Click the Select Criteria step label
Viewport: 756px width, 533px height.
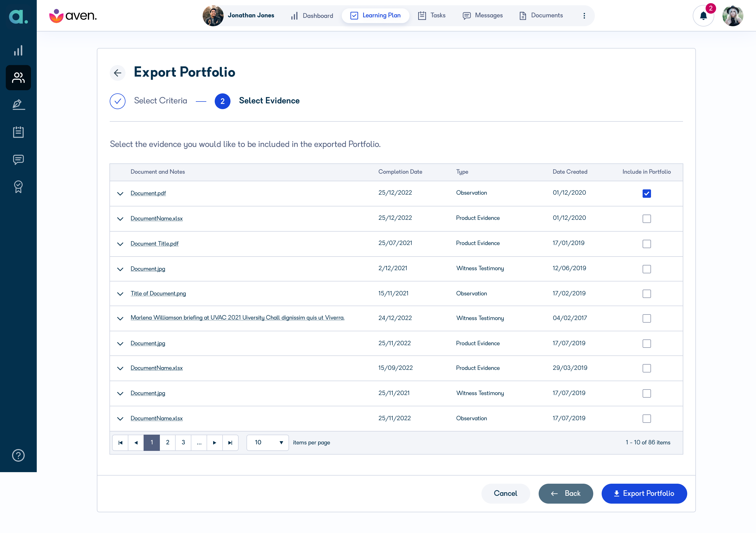[160, 101]
